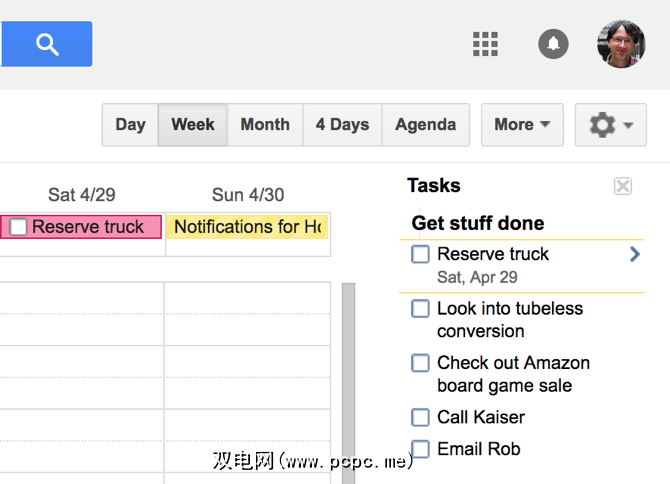Select the 4 Days view

tap(342, 125)
